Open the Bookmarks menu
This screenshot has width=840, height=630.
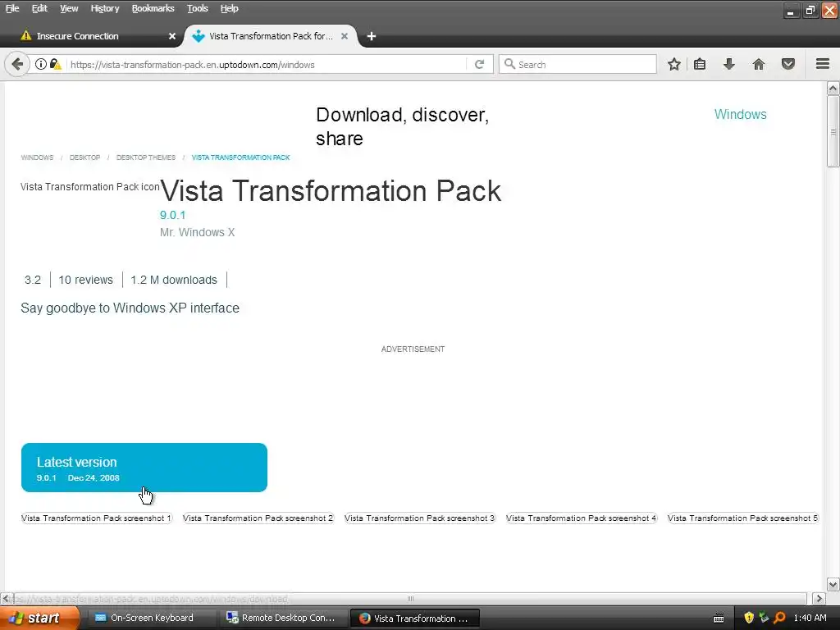[x=153, y=8]
